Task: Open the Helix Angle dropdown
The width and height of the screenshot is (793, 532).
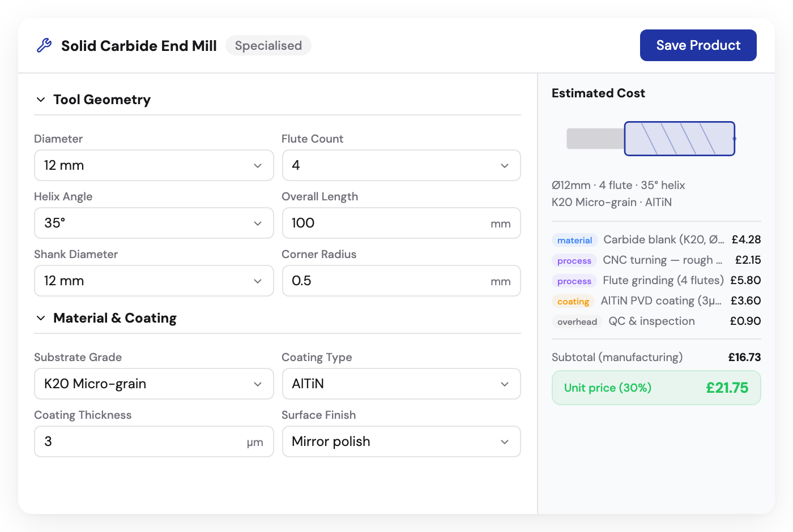Action: (x=154, y=223)
